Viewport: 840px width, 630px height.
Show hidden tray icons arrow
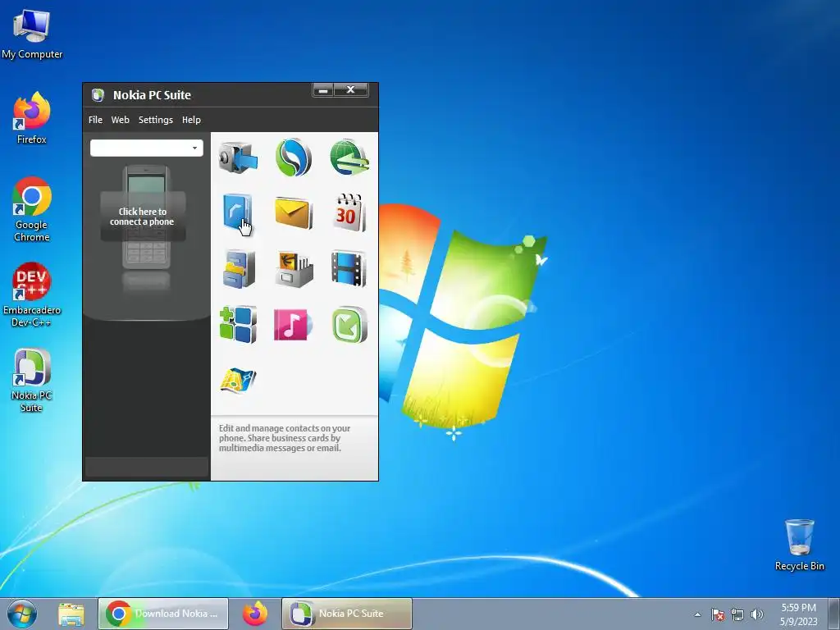click(x=697, y=614)
